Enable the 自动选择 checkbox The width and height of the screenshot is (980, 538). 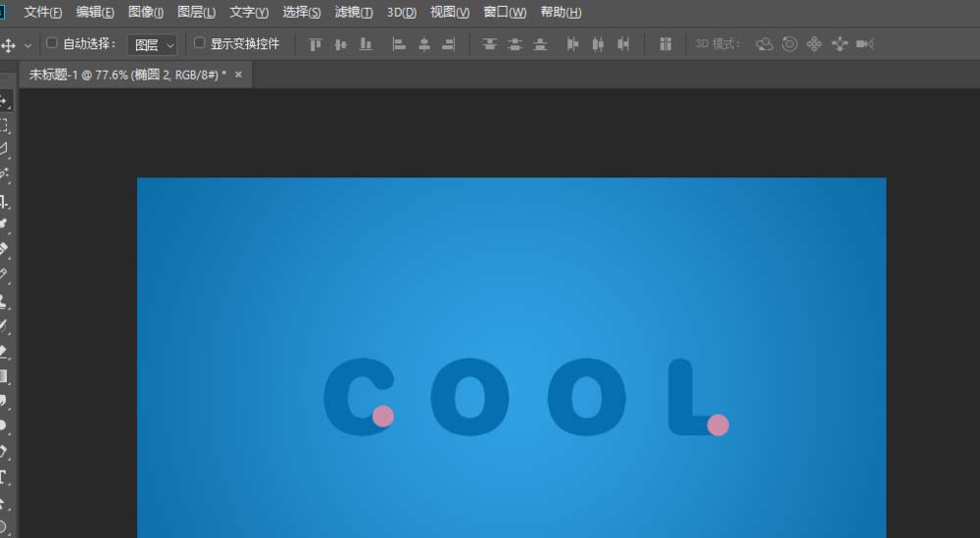tap(52, 43)
